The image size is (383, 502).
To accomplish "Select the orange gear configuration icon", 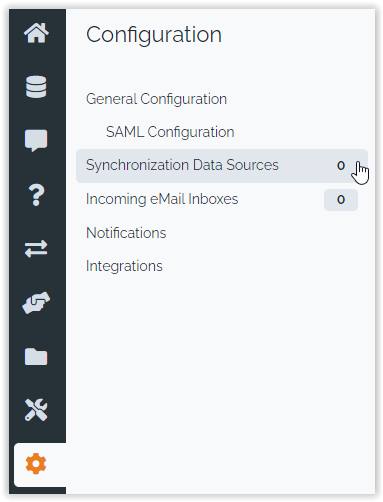I will 36,464.
